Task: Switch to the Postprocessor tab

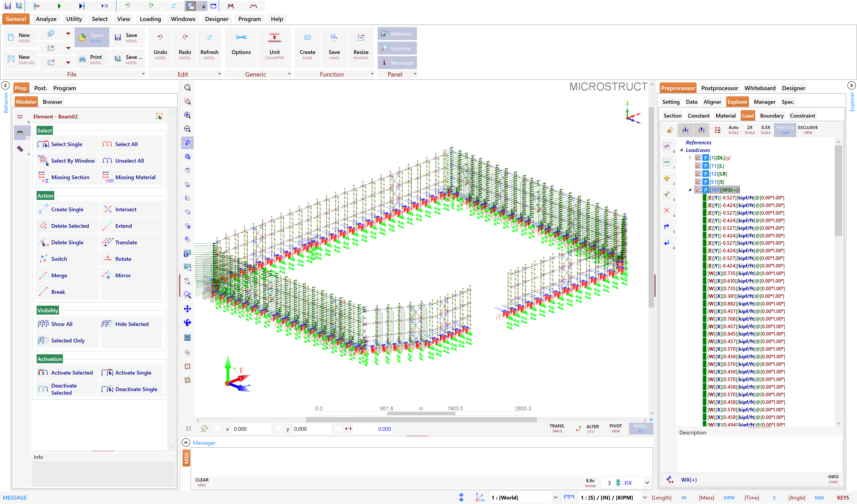Action: [x=719, y=88]
